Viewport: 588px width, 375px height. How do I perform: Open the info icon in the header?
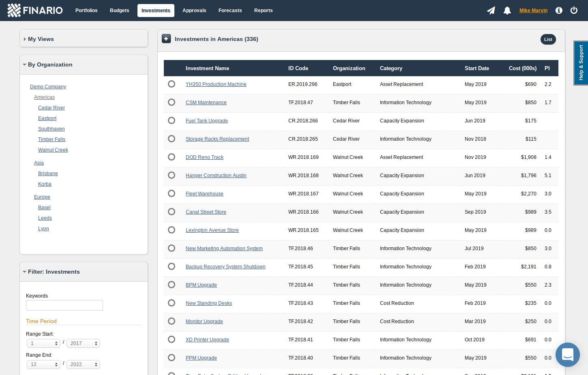559,11
